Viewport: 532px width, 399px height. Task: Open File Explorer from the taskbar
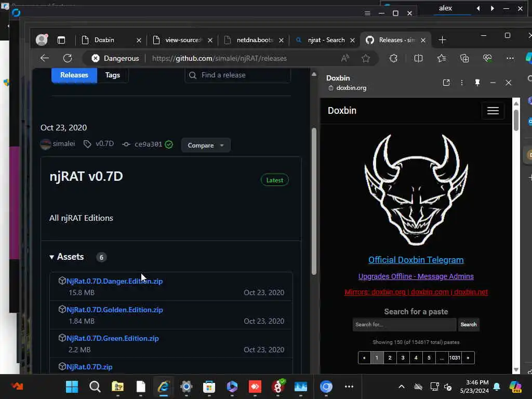(118, 387)
